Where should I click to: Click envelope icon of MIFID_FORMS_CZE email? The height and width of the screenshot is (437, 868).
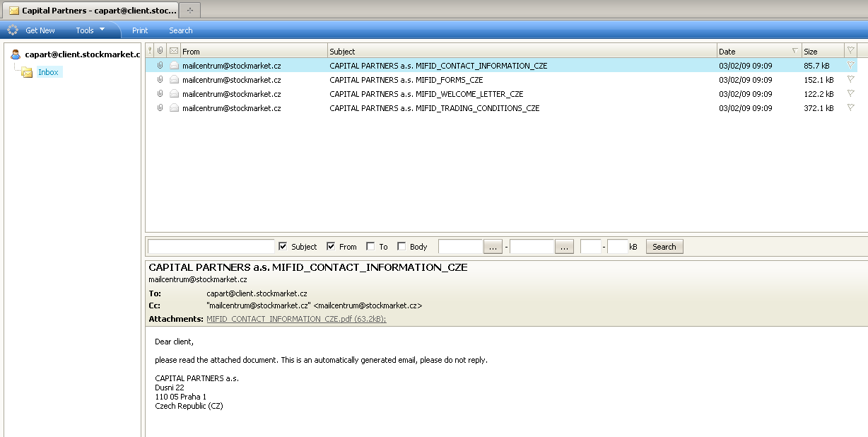(174, 79)
